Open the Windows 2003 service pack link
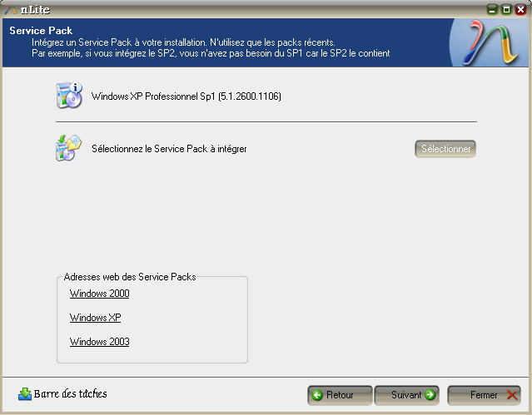The height and width of the screenshot is (415, 532). pyautogui.click(x=99, y=342)
